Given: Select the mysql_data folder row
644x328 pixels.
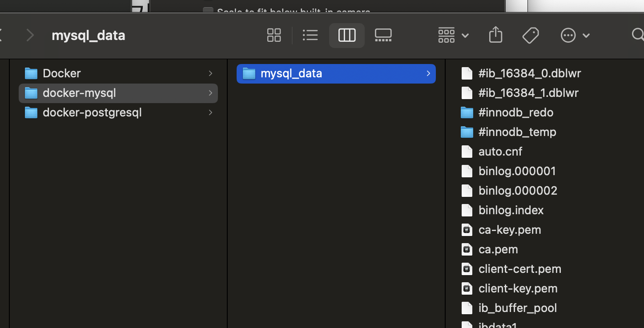Looking at the screenshot, I should pos(336,73).
